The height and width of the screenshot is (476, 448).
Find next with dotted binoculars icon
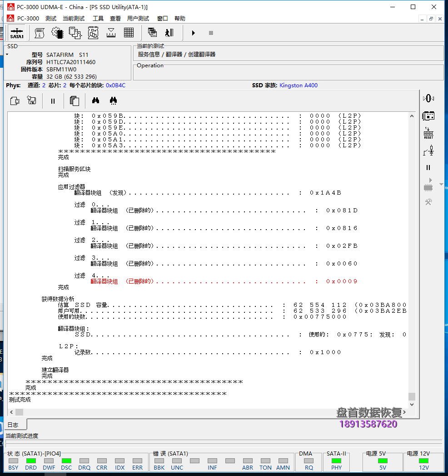[114, 100]
